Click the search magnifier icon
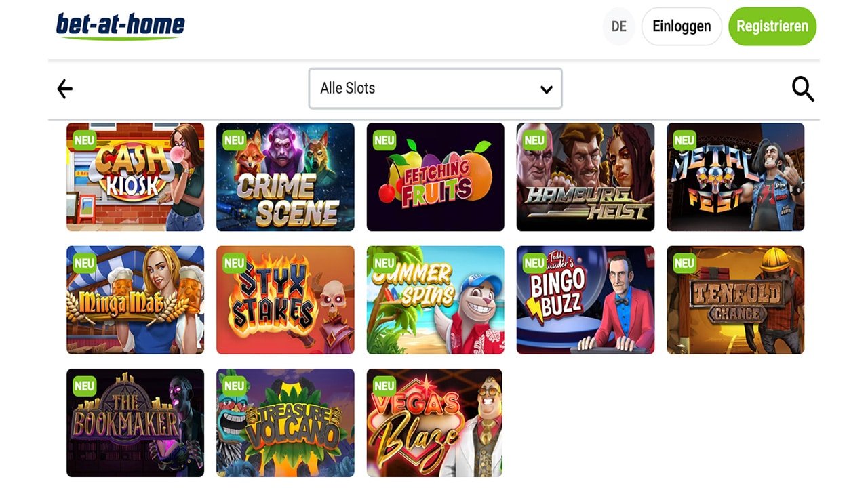 point(803,89)
